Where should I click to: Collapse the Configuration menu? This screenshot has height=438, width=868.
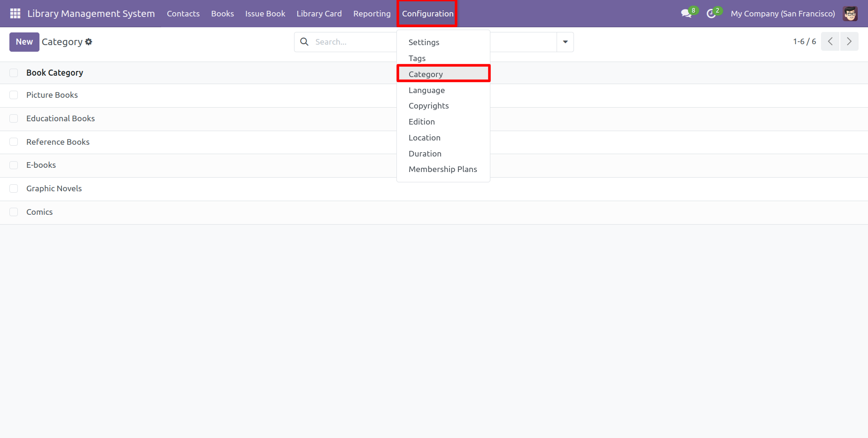pyautogui.click(x=427, y=14)
